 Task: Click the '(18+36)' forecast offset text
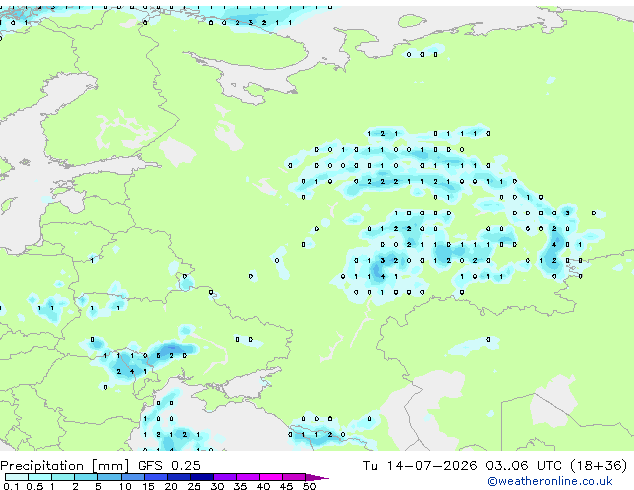(x=598, y=466)
